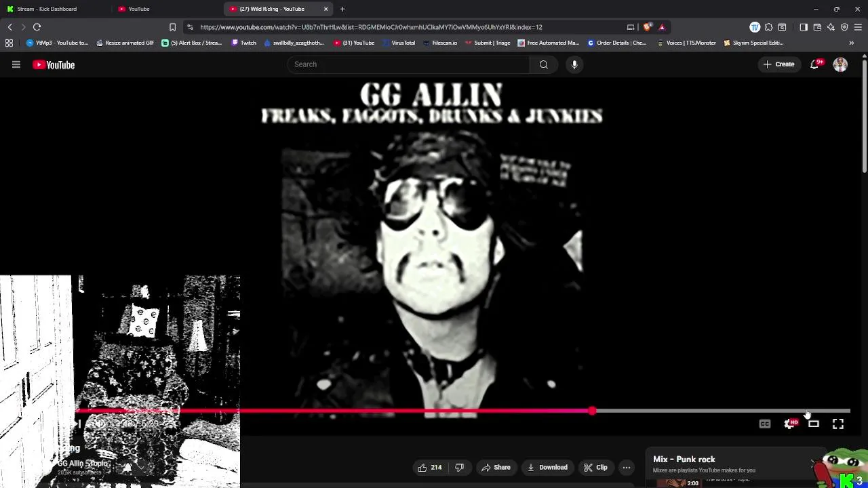
Task: Open (31) YouTube bookmark
Action: coord(354,43)
